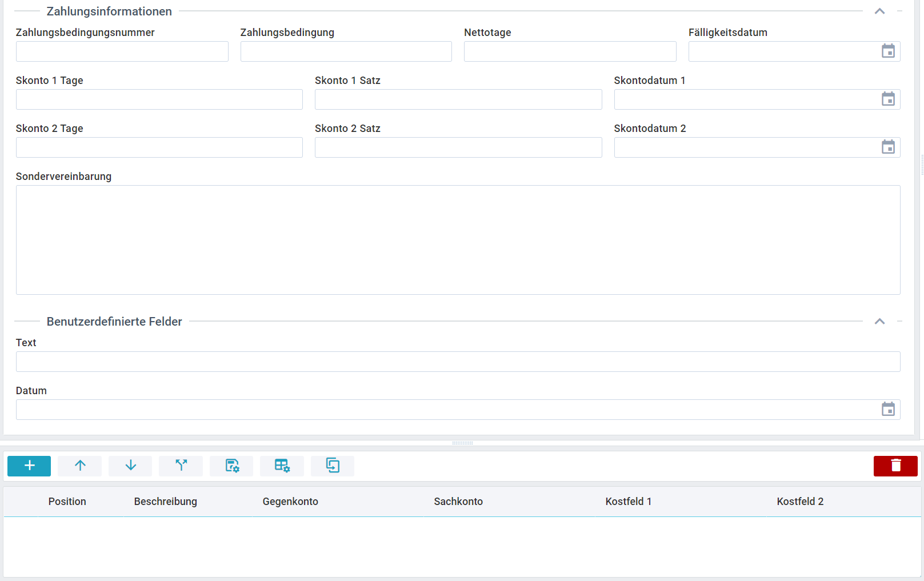Image resolution: width=924 pixels, height=581 pixels.
Task: Open the Skontodatum 1 calendar picker
Action: coord(888,99)
